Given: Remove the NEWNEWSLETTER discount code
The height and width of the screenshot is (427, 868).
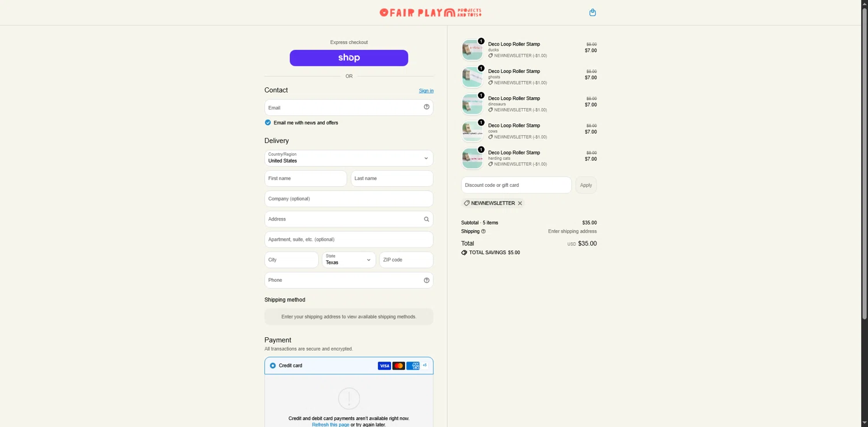Looking at the screenshot, I should [520, 203].
